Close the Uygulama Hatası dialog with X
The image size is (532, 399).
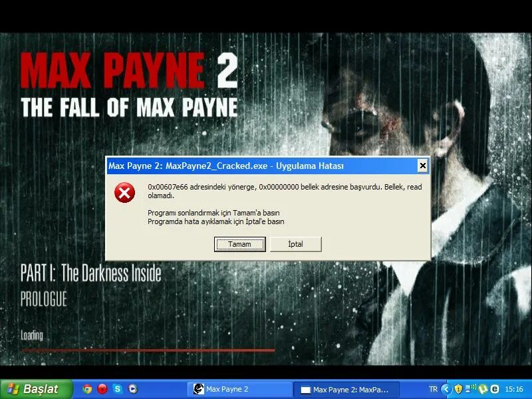coord(422,166)
